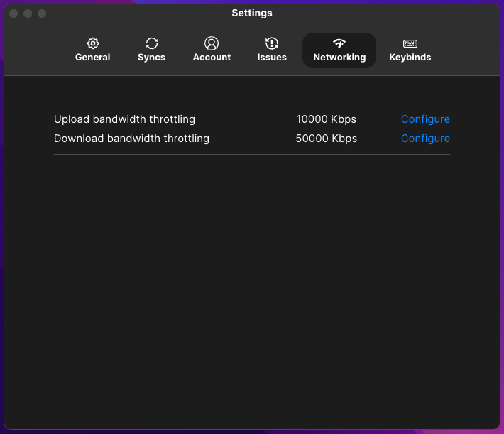The image size is (504, 434).
Task: Switch to the General tab label
Action: (92, 58)
